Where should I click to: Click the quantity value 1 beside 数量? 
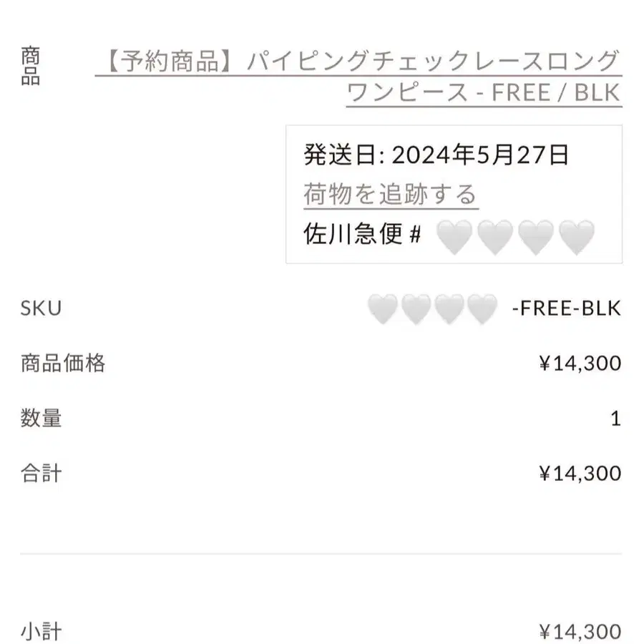pos(615,419)
